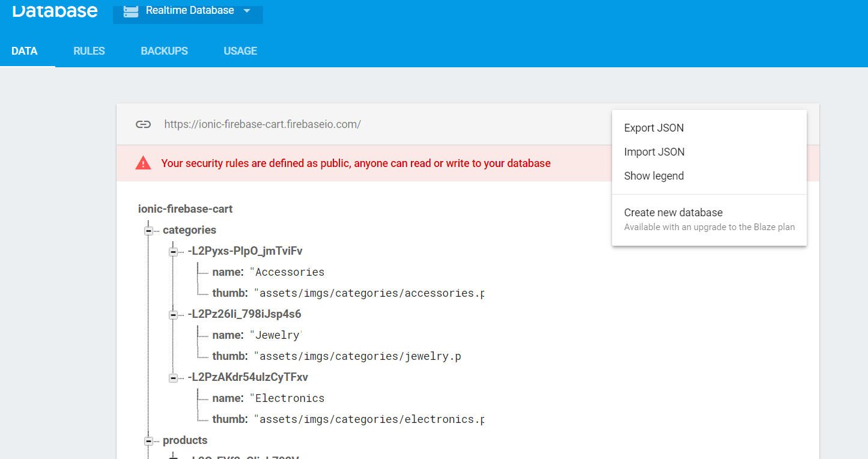868x459 pixels.
Task: Open the BACKUPS tab
Action: pyautogui.click(x=165, y=51)
